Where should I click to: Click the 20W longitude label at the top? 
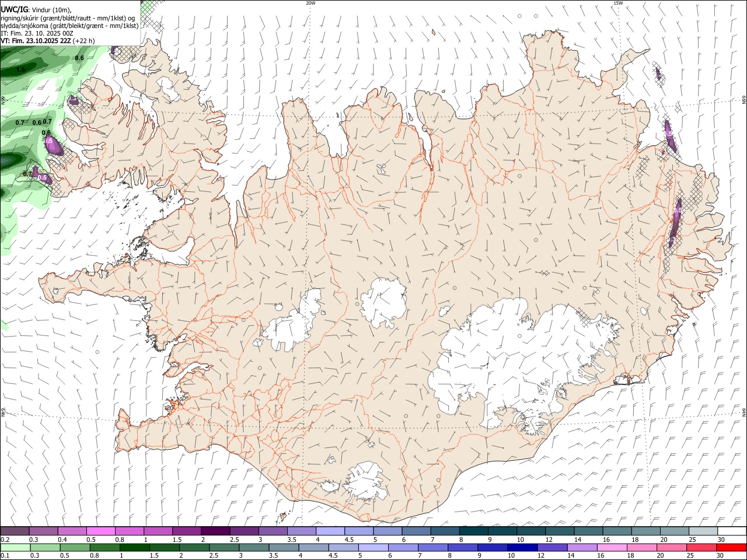pos(310,3)
